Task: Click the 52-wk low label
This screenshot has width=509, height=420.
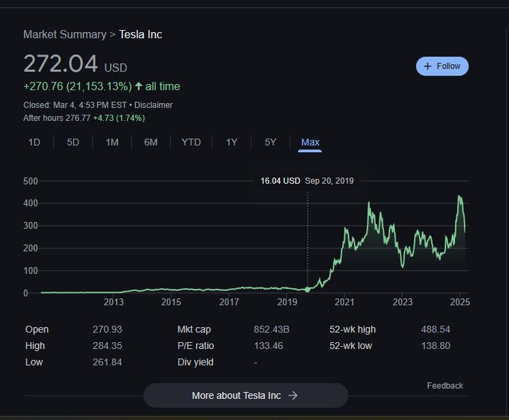Action: [x=350, y=346]
